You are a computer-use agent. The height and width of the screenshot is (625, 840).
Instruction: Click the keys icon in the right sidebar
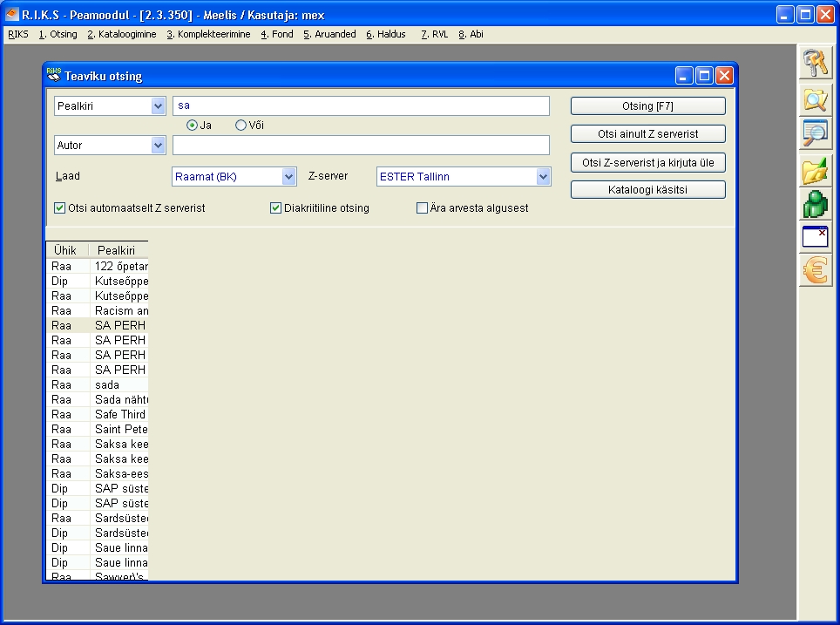(816, 64)
